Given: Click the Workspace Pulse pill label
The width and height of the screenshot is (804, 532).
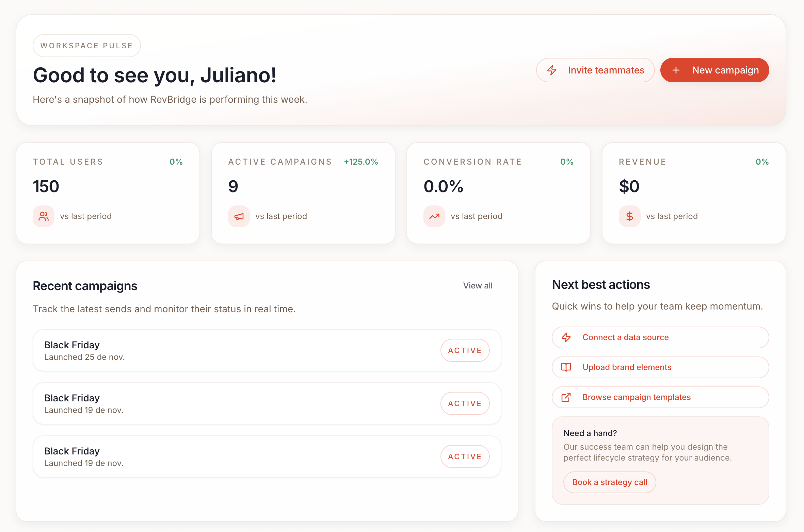Looking at the screenshot, I should [x=86, y=46].
